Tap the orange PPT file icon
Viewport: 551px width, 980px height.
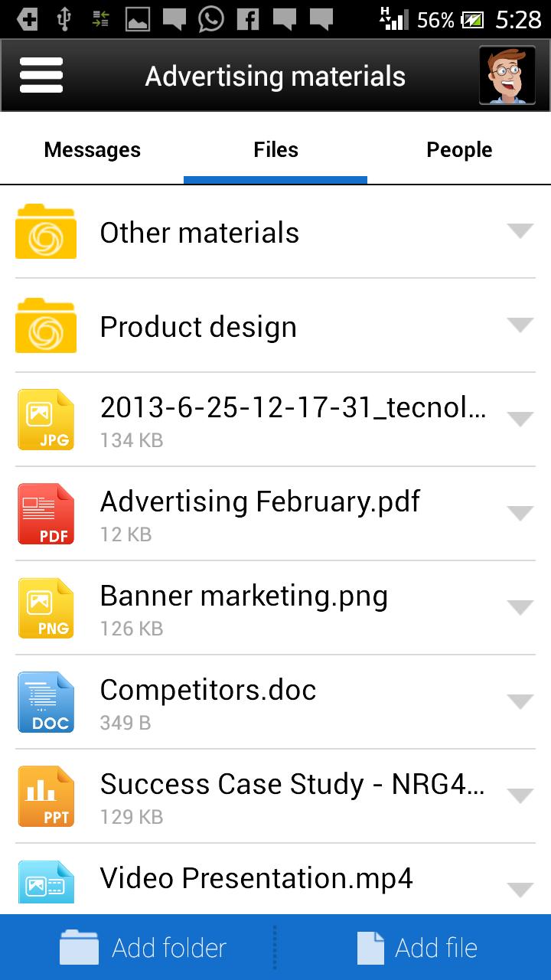pos(46,796)
